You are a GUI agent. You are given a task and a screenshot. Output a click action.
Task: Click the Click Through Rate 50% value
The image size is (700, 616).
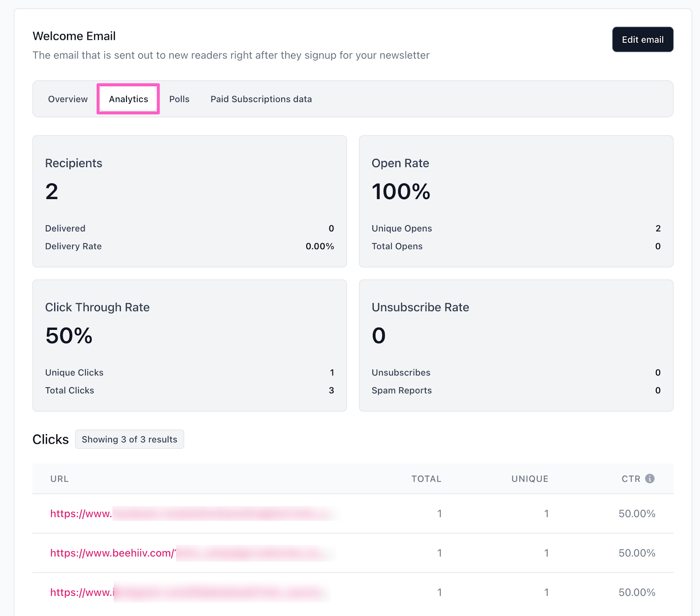(x=69, y=336)
